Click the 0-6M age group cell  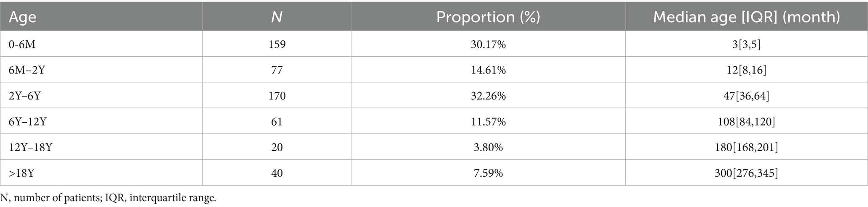pos(22,44)
